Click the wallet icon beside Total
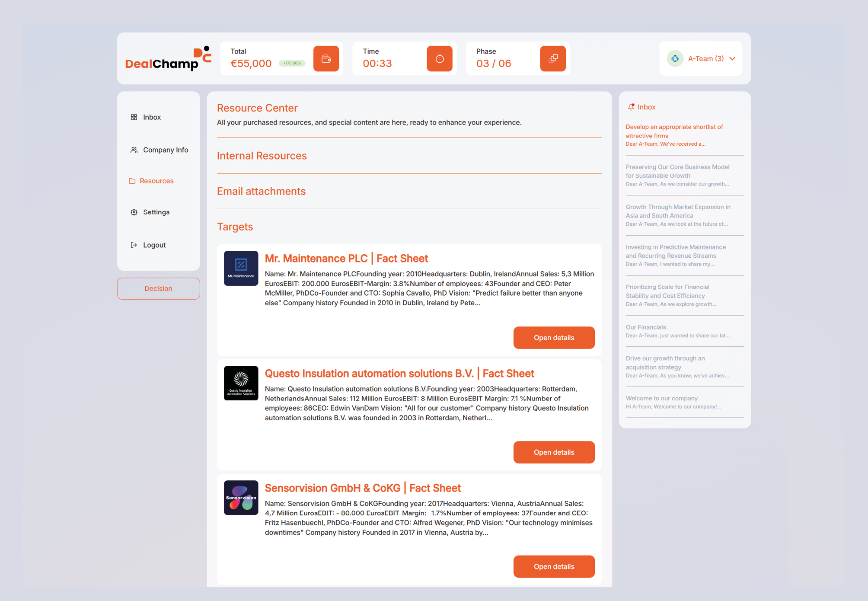Image resolution: width=868 pixels, height=601 pixels. (326, 59)
